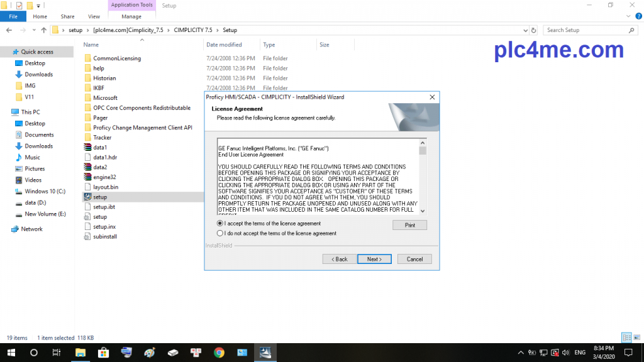Open Task View on the taskbar
The image size is (644, 362).
click(57, 353)
